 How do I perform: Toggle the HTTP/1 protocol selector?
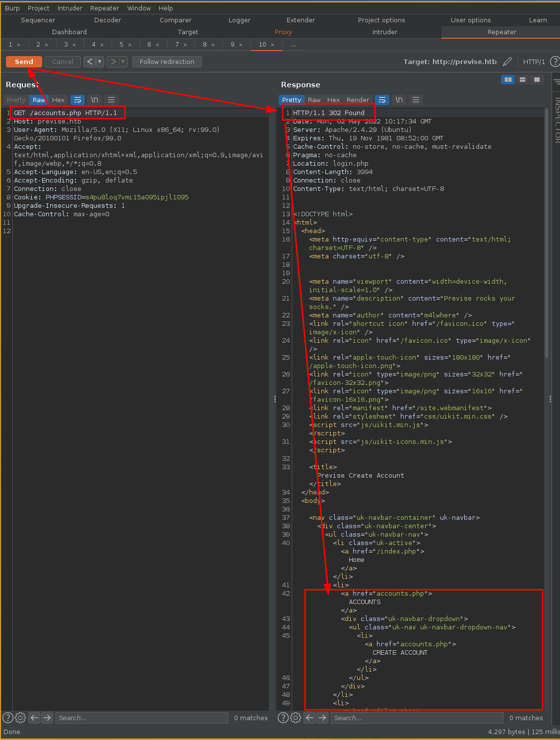[x=534, y=62]
